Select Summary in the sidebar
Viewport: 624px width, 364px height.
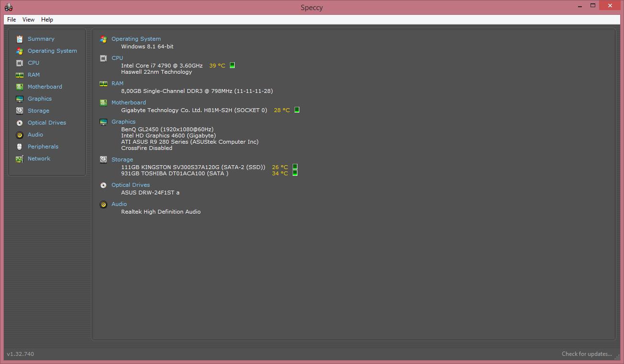pyautogui.click(x=41, y=39)
